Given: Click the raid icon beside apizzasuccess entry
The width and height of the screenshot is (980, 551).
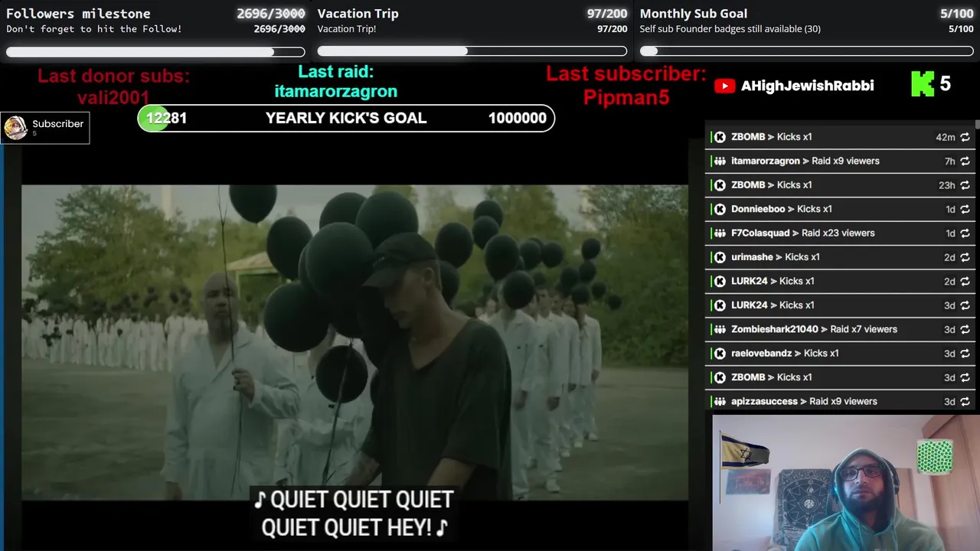Looking at the screenshot, I should click(720, 402).
